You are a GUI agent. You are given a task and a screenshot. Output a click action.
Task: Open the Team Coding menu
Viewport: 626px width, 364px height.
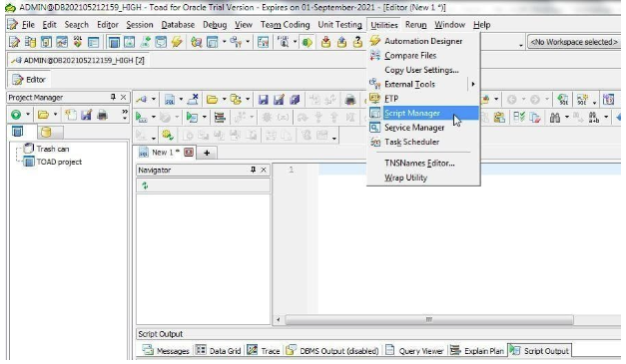click(x=286, y=25)
